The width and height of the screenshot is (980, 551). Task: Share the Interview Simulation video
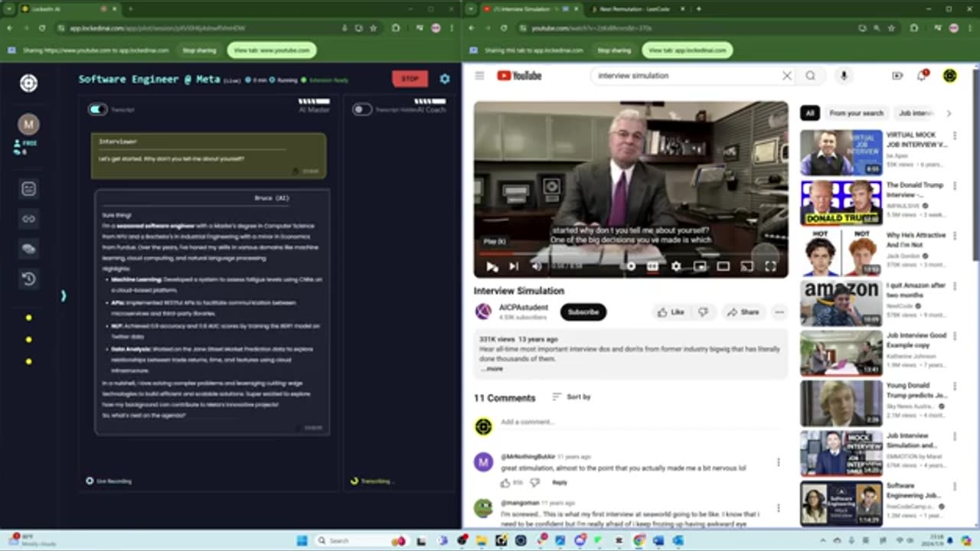743,311
